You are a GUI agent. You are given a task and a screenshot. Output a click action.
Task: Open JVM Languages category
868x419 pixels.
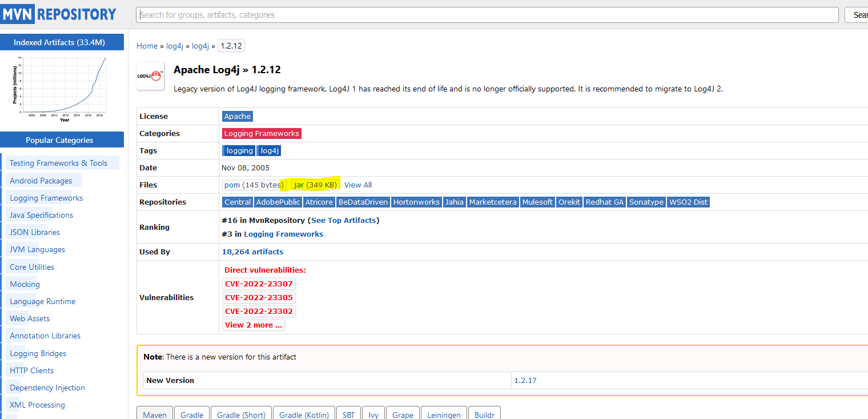tap(37, 249)
